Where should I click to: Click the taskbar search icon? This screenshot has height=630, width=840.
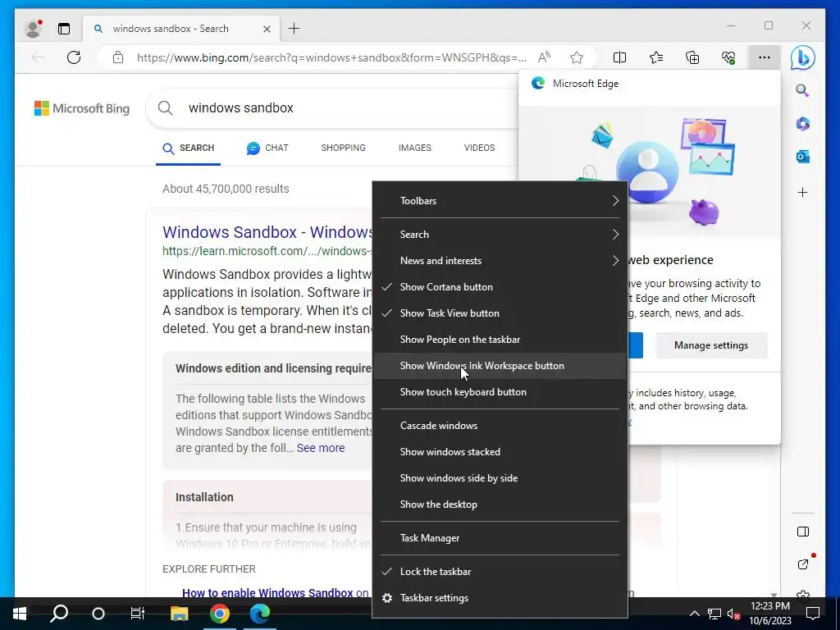[59, 614]
